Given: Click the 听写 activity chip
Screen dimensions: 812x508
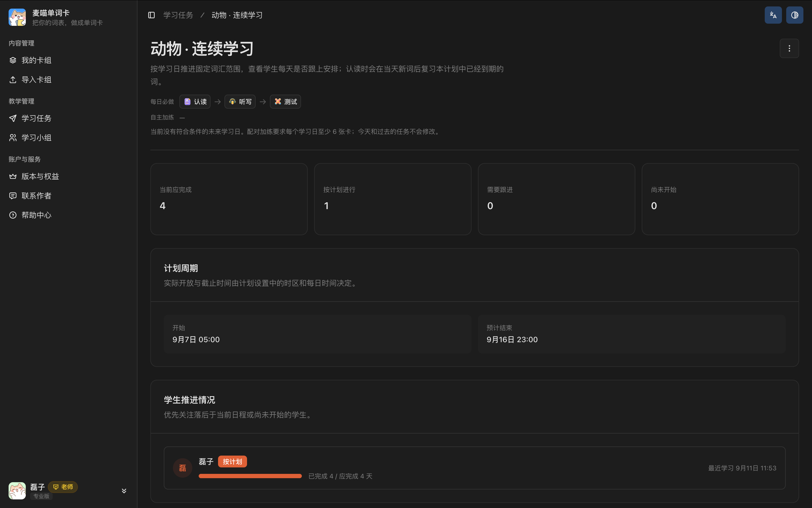Looking at the screenshot, I should point(240,102).
